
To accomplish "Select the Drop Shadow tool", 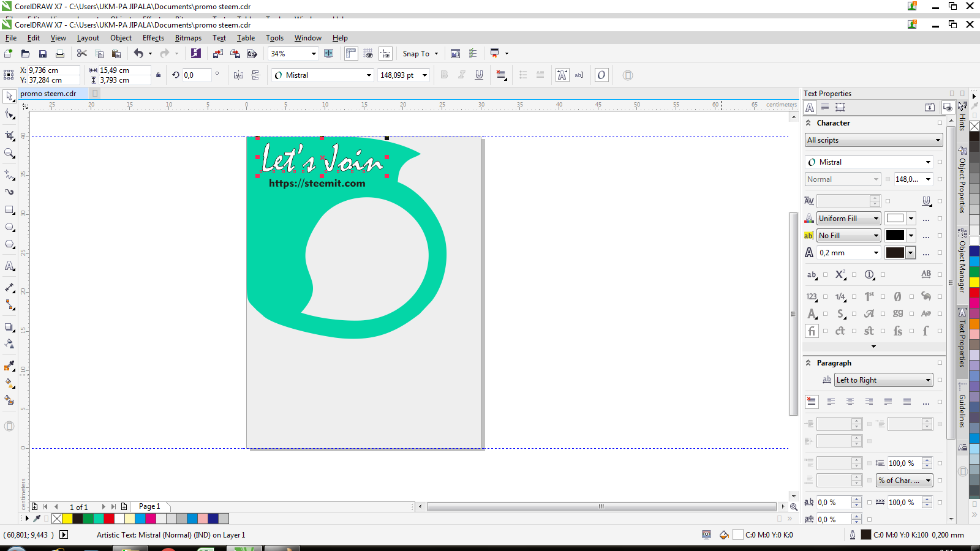I will pos(9,327).
